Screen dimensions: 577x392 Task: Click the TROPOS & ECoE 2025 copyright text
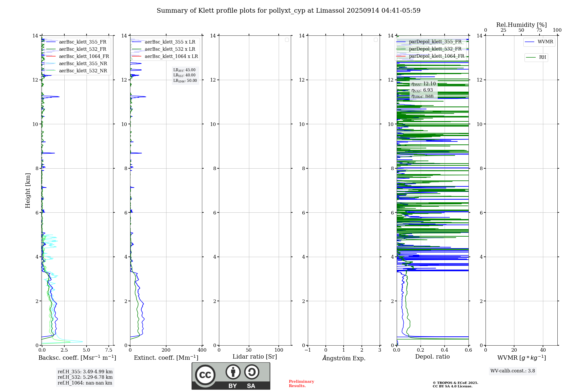(456, 383)
